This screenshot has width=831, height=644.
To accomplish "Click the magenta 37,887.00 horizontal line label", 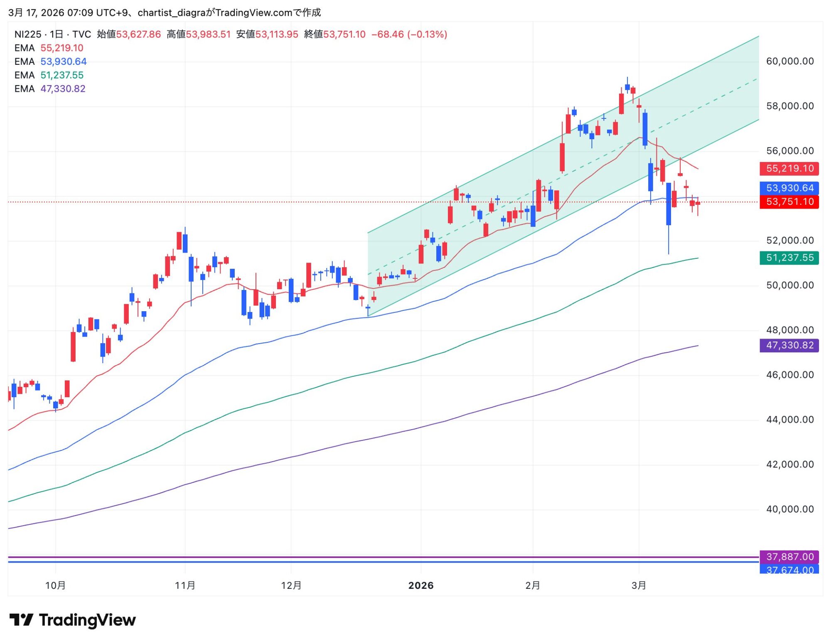I will [789, 556].
